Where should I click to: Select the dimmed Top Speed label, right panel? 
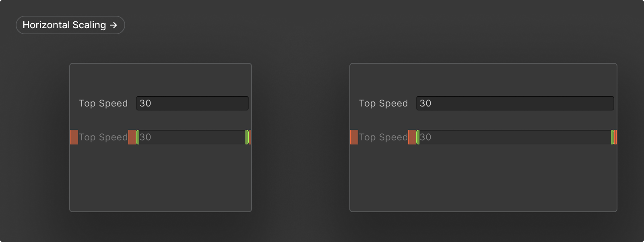click(x=383, y=137)
